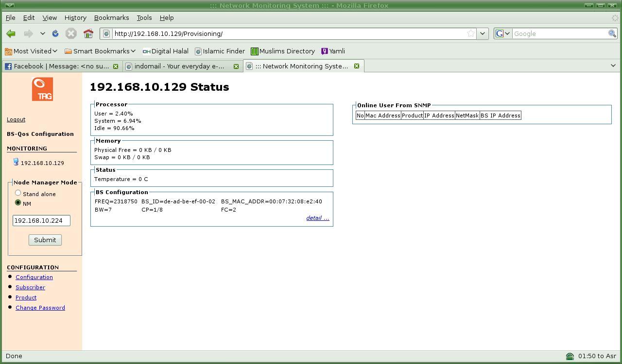Image resolution: width=622 pixels, height=364 pixels.
Task: Click prayer time icon in status bar
Action: (x=570, y=356)
